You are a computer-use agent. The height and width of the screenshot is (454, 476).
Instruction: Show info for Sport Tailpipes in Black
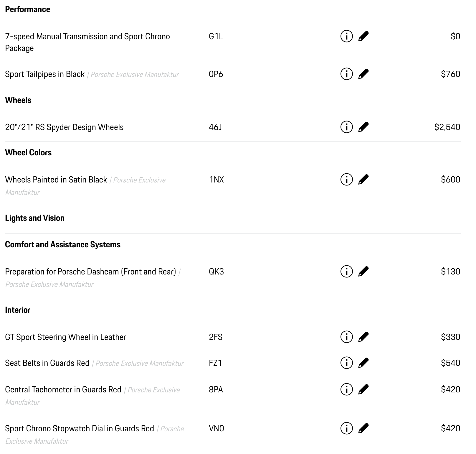pos(346,74)
